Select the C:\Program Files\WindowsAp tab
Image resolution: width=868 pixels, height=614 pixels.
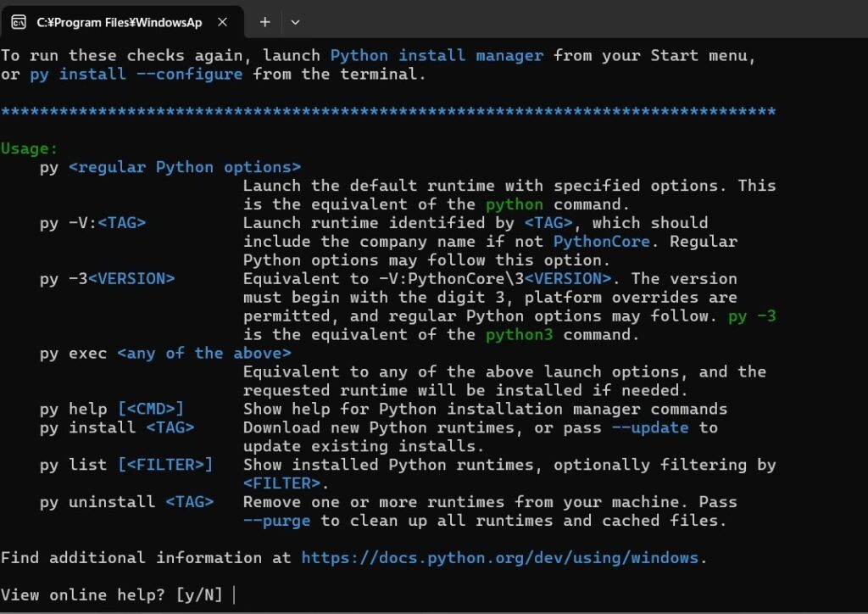pos(119,23)
